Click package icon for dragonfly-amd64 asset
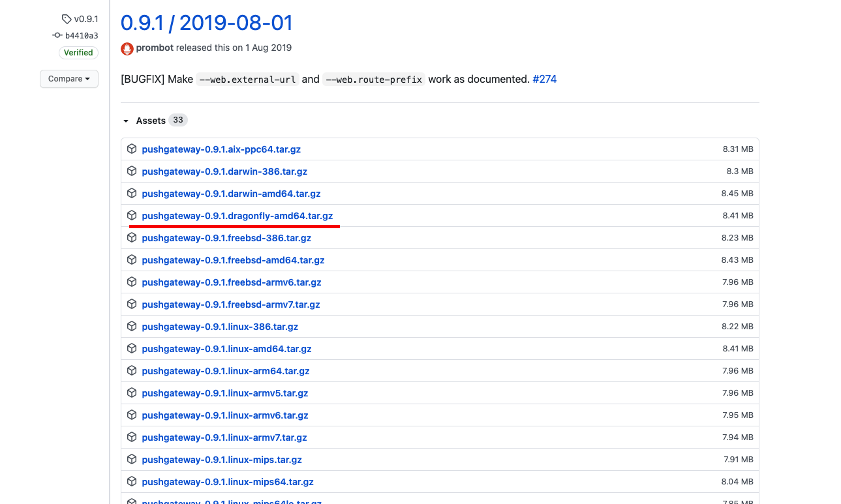 pos(132,215)
